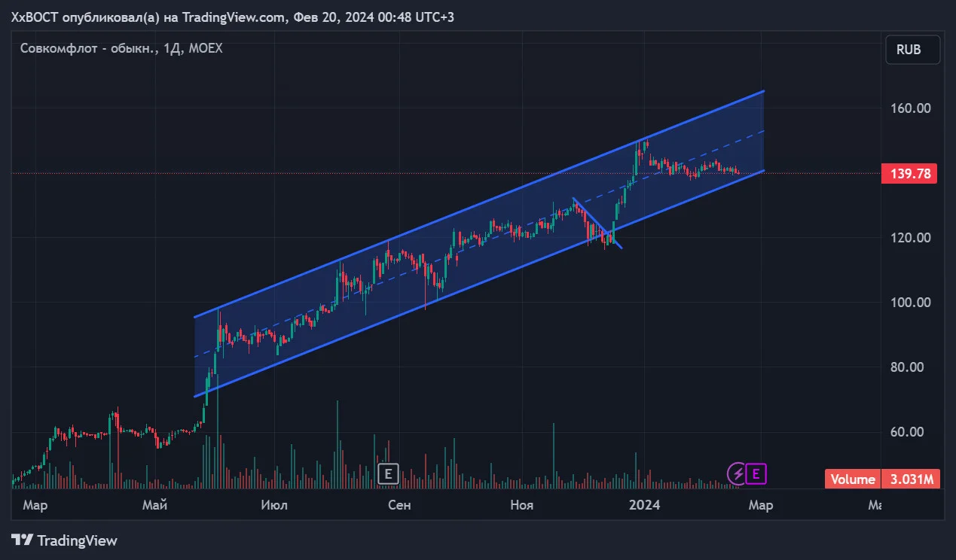The image size is (956, 560).
Task: Click the 2024 year label on time axis
Action: coord(645,505)
